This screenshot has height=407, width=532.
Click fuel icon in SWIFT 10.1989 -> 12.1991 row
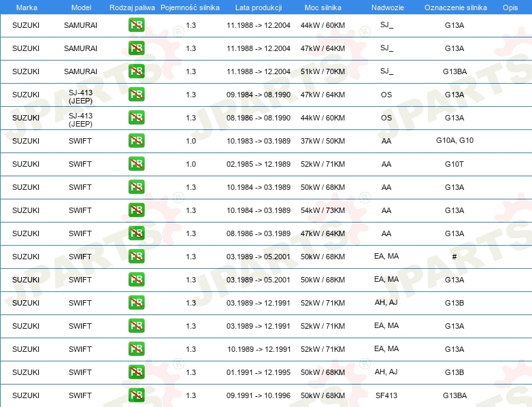click(x=136, y=349)
